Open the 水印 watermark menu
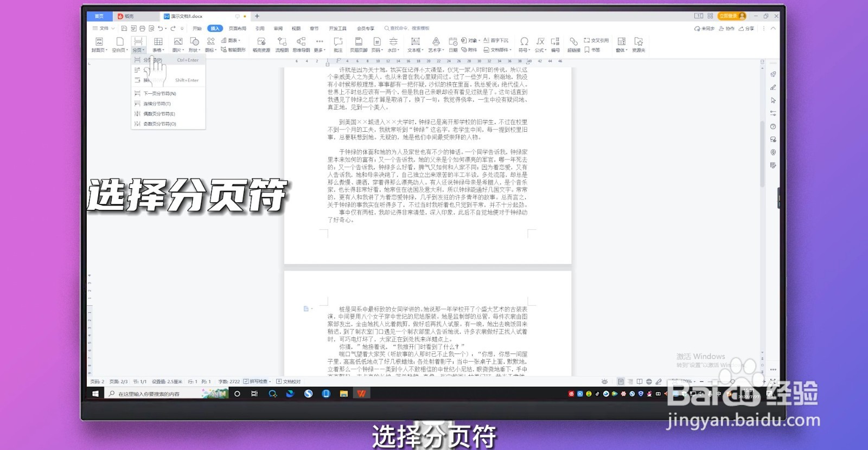Viewport: 868px width, 450px height. (x=393, y=44)
